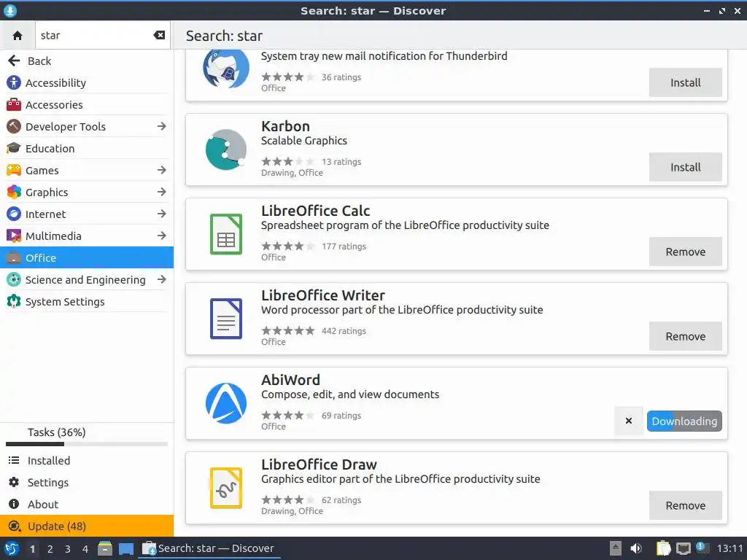747x560 pixels.
Task: Open the Lubuntu start menu icon
Action: [x=12, y=548]
